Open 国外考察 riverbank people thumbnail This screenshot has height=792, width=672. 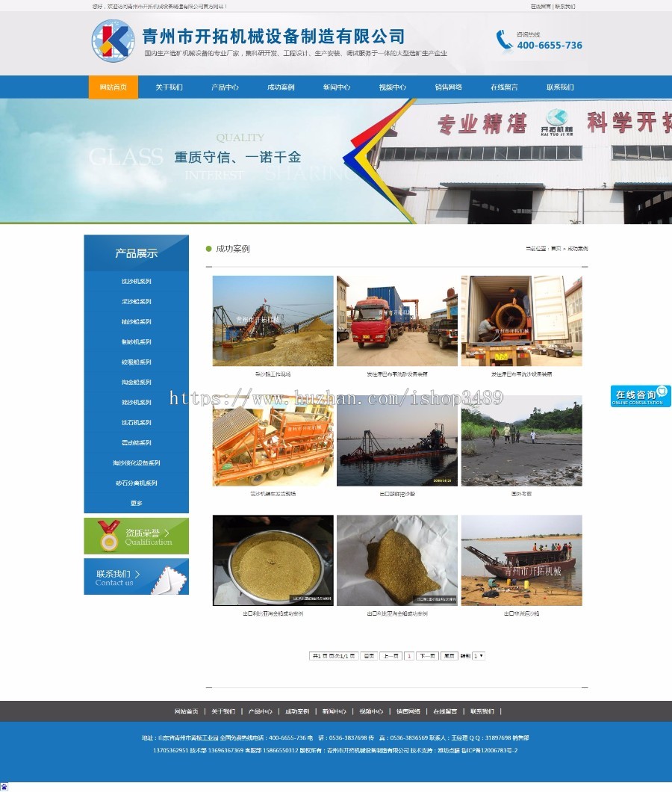click(521, 440)
